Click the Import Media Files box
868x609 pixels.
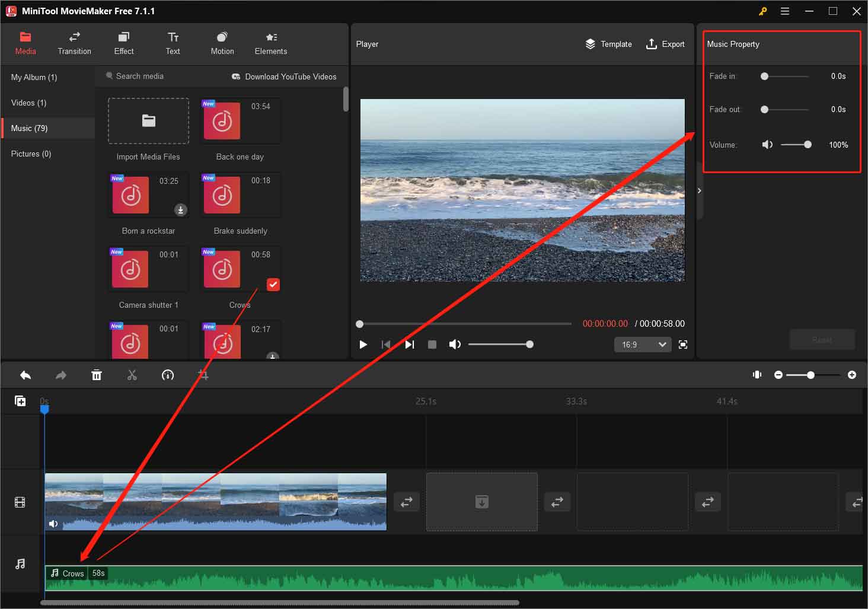148,121
